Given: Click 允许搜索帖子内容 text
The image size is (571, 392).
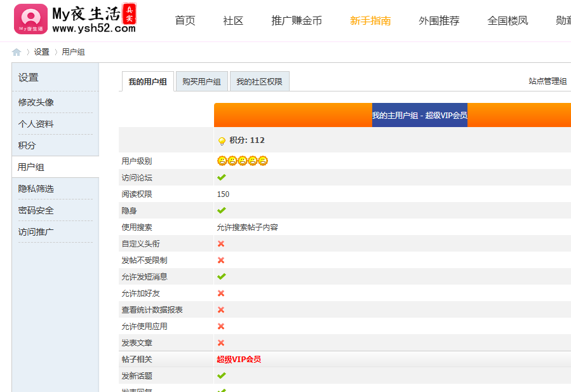Looking at the screenshot, I should tap(247, 227).
